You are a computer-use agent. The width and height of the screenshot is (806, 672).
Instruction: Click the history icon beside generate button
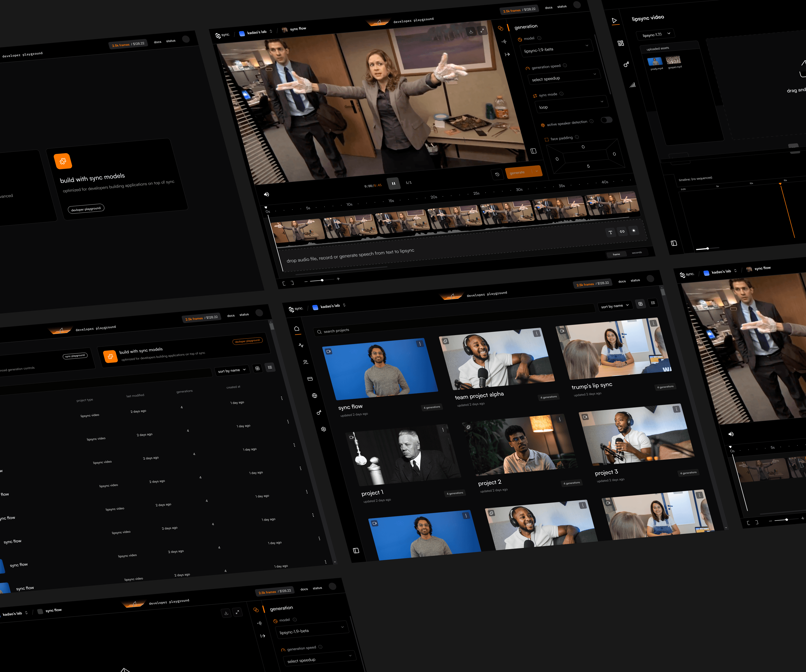point(497,174)
